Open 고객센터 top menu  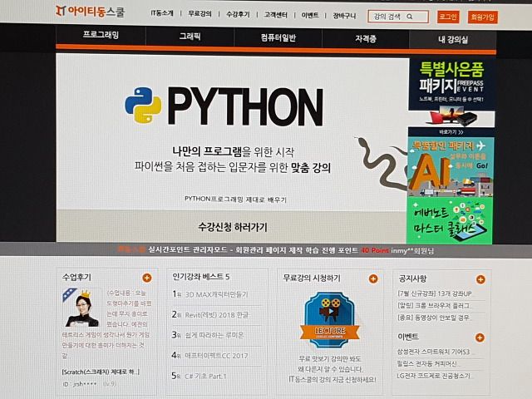point(275,15)
